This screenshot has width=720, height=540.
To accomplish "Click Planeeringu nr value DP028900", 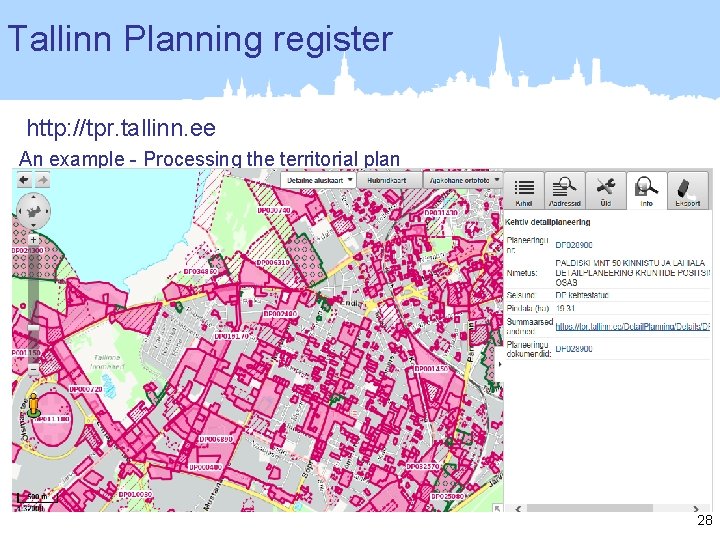I will tap(574, 245).
